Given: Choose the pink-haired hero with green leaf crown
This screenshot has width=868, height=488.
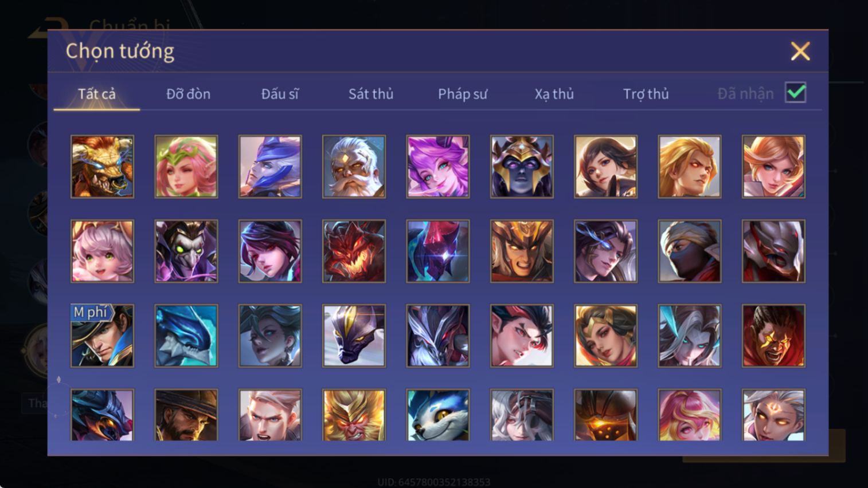Looking at the screenshot, I should click(x=186, y=167).
